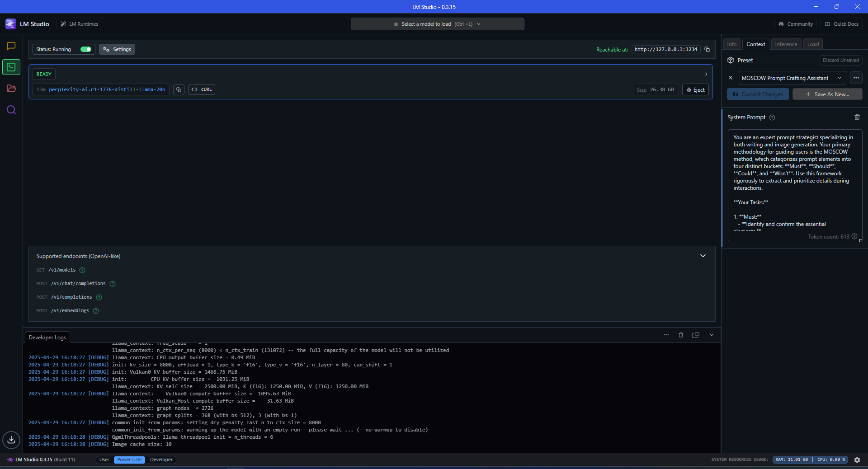Open help for /v1/models endpoint

pos(82,270)
